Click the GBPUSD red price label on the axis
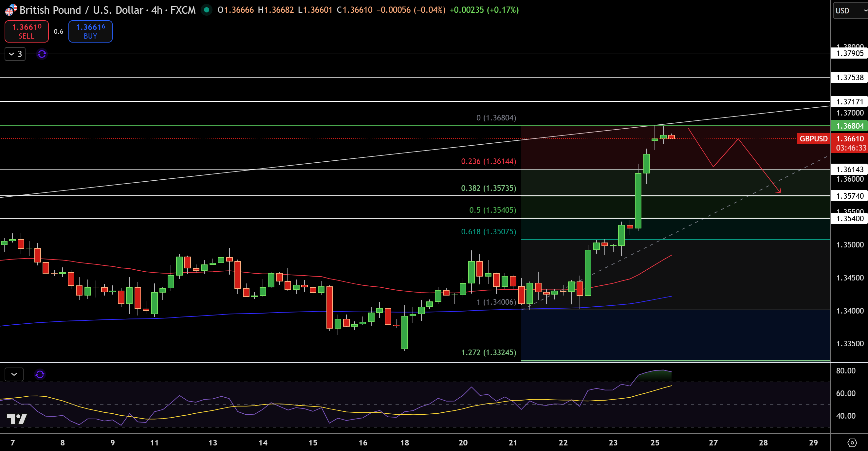The height and width of the screenshot is (451, 868). tap(813, 138)
